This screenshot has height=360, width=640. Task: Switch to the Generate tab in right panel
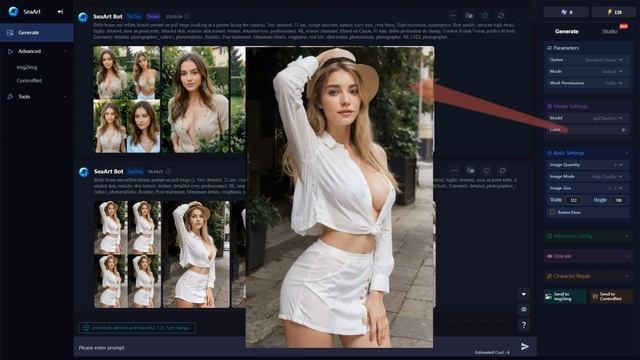[x=567, y=31]
